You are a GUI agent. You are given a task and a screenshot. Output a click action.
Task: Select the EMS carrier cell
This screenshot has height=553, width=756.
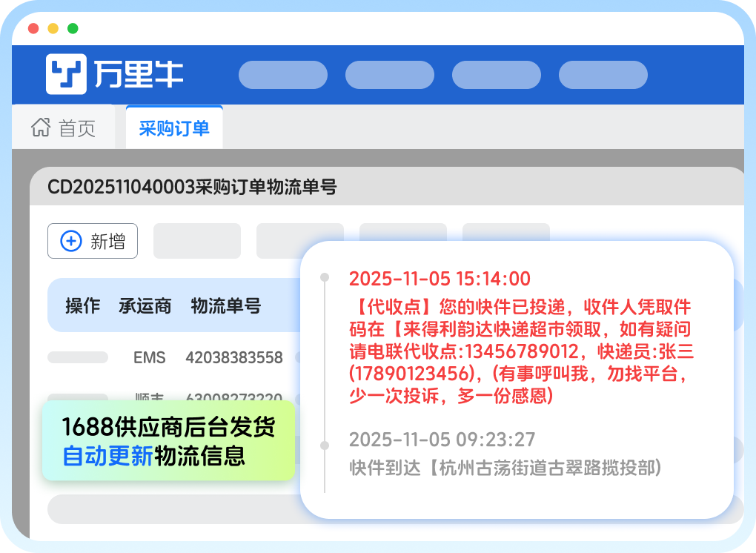click(x=150, y=357)
